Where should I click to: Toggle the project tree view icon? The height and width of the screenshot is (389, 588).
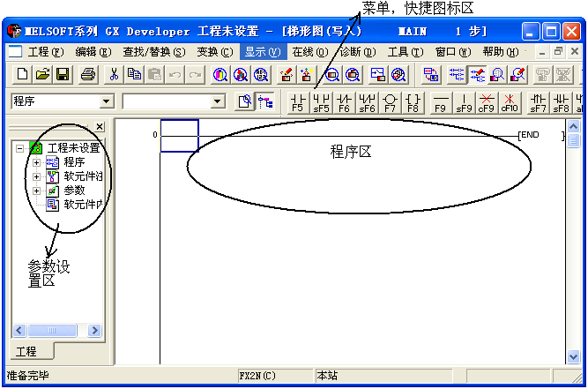(264, 101)
